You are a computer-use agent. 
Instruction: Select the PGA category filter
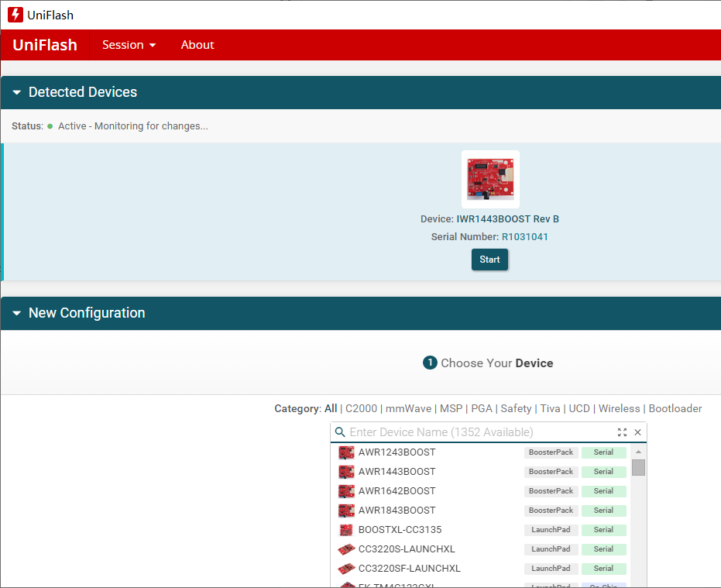point(482,408)
